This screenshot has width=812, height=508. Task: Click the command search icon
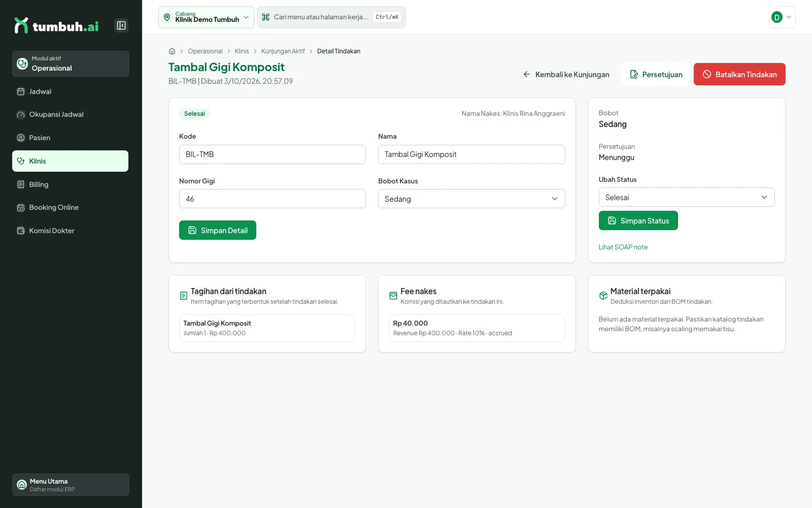click(x=265, y=17)
